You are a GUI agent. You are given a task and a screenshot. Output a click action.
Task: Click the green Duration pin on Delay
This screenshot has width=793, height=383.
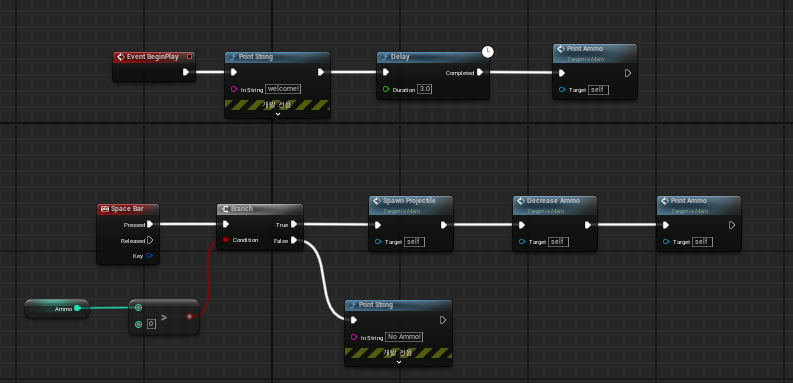tap(386, 89)
